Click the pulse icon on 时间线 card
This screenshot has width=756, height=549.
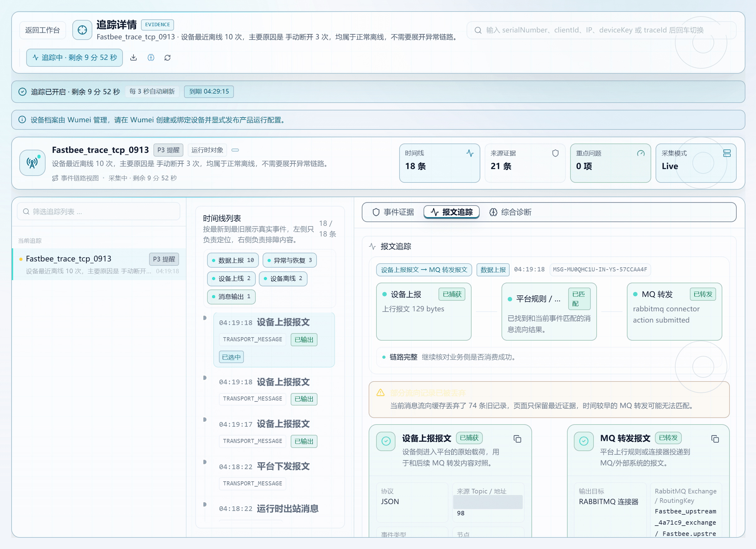click(470, 153)
